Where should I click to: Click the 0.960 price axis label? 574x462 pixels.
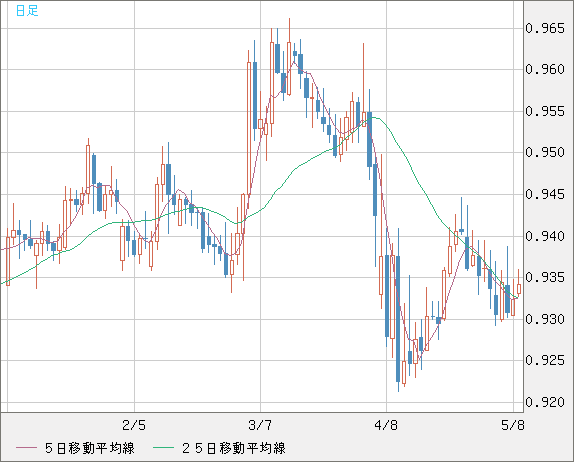(545, 69)
